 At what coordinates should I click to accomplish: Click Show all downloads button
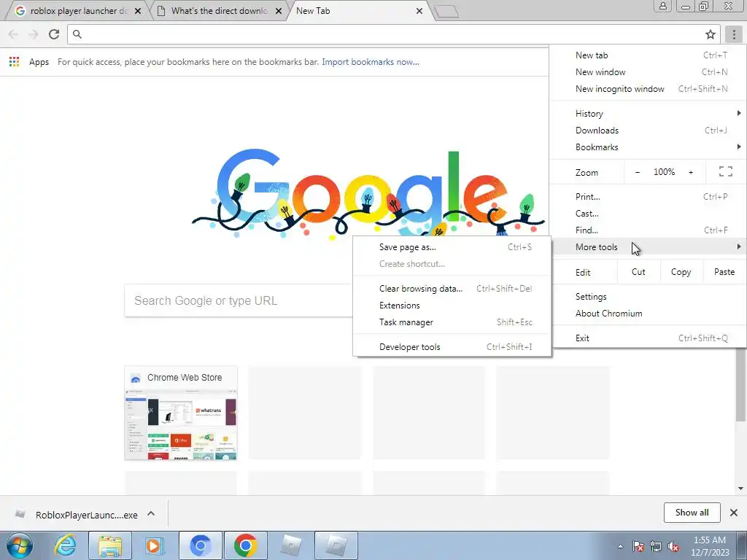[x=692, y=513]
